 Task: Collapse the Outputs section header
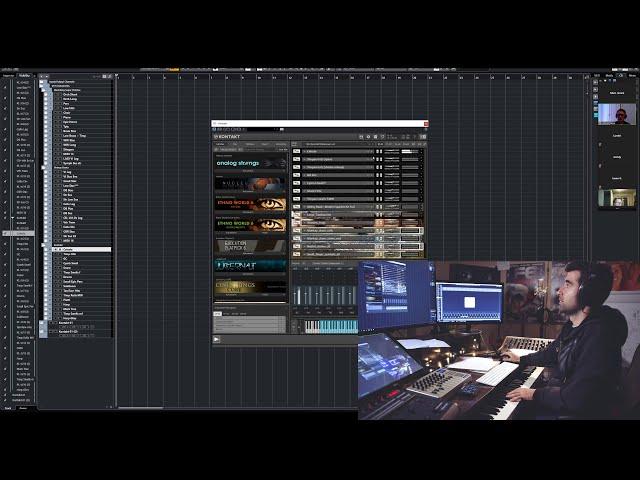point(297,264)
